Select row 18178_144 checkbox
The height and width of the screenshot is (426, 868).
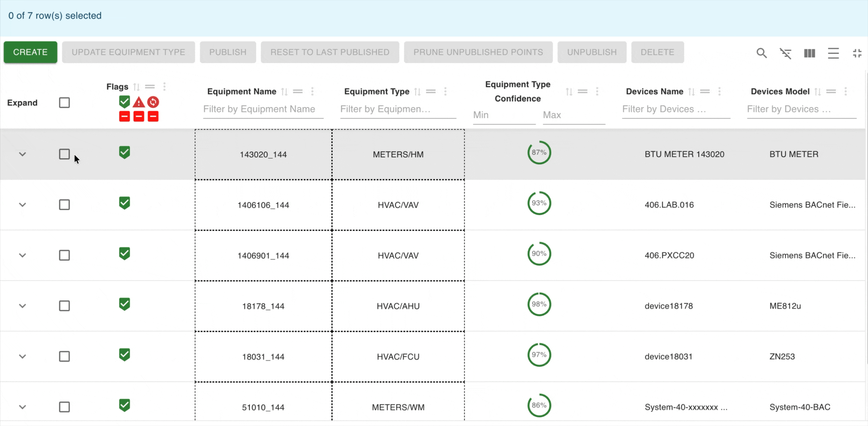(65, 306)
